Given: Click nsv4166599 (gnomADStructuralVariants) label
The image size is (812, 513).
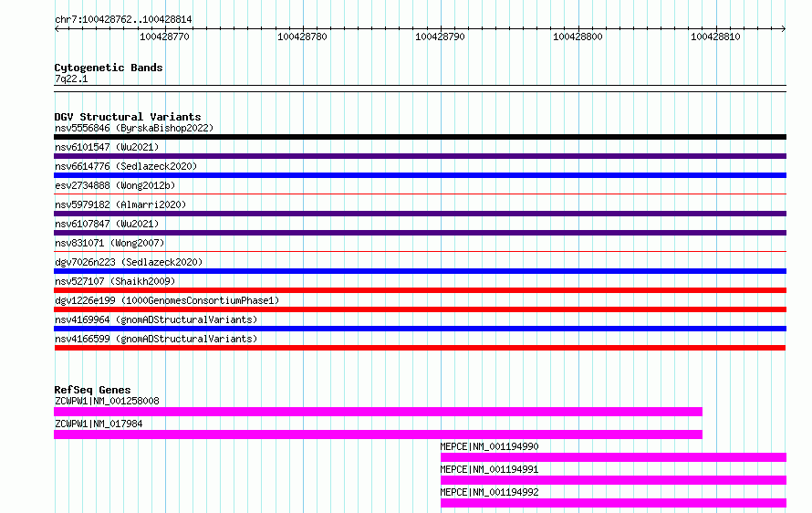Looking at the screenshot, I should tap(156, 339).
